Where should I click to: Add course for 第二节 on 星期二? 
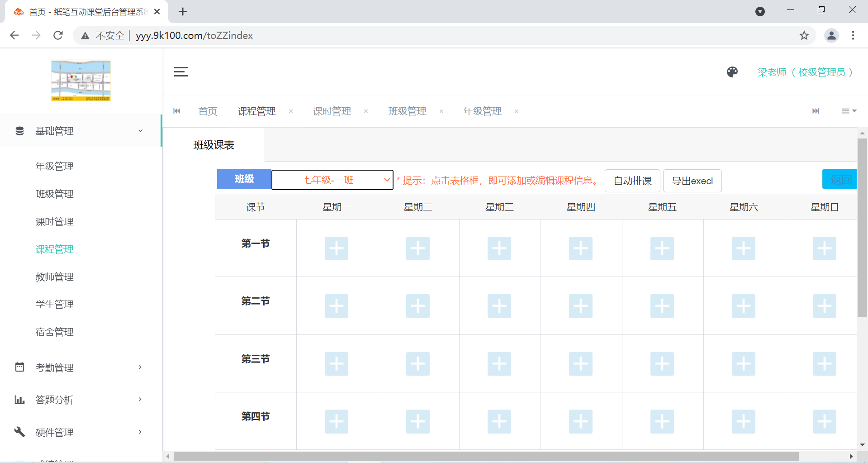pyautogui.click(x=418, y=306)
